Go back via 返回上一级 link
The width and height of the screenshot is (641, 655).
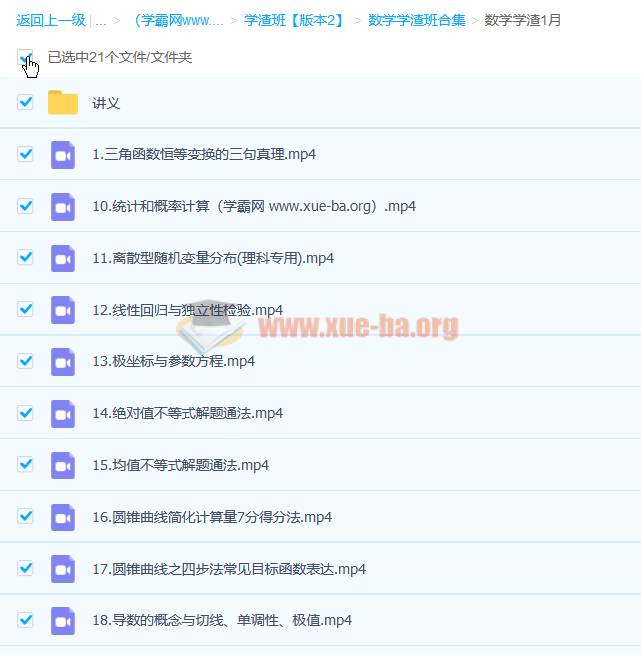[51, 20]
